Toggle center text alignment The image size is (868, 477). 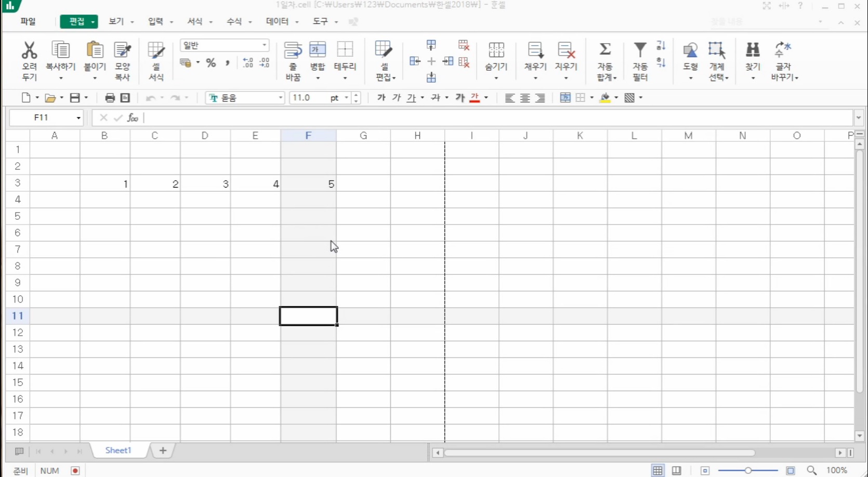coord(525,98)
